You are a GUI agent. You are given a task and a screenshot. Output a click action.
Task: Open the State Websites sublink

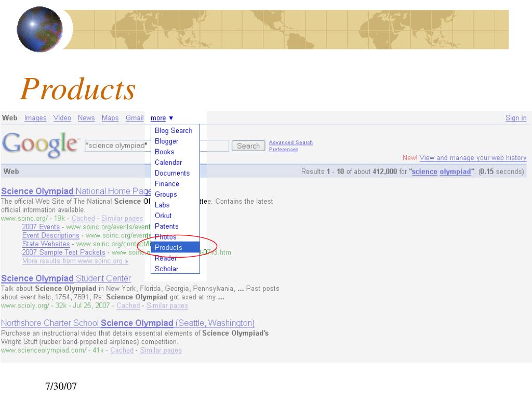[x=46, y=244]
